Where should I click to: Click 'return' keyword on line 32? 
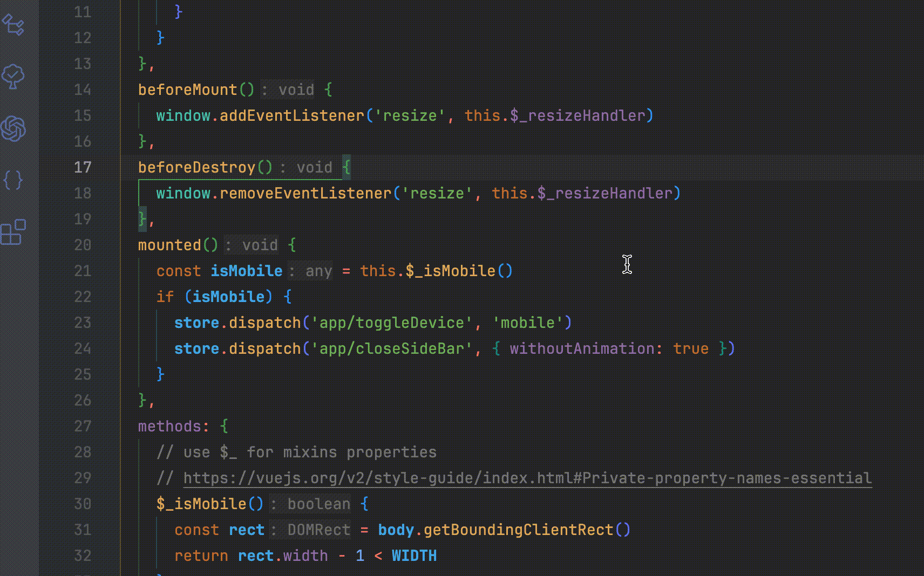click(x=201, y=556)
